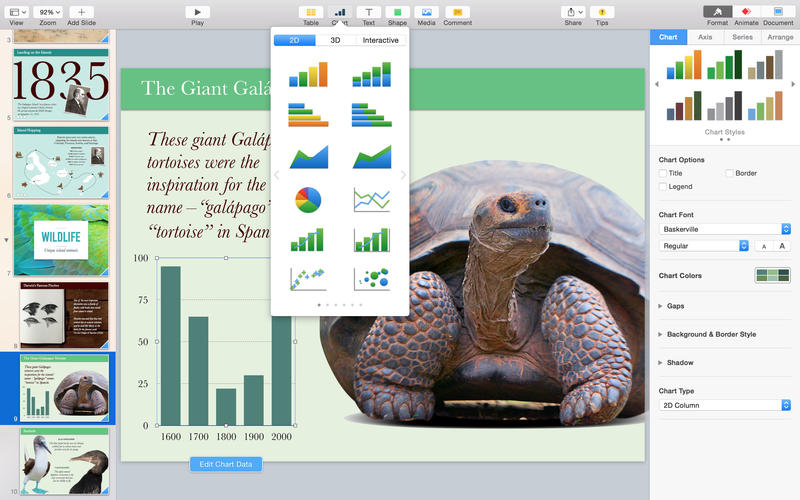Select the Chart inspector tab
The height and width of the screenshot is (500, 800).
(x=668, y=37)
